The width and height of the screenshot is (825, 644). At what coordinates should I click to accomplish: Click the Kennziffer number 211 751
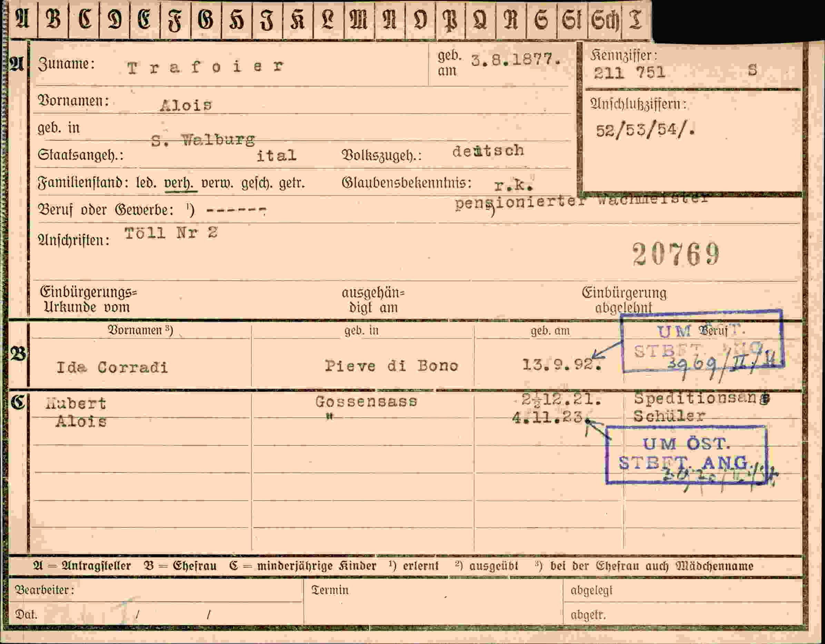(629, 72)
